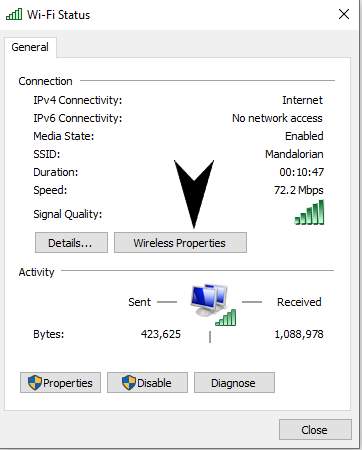
Task: Click the Wi-Fi signal icon in title bar
Action: tap(14, 14)
